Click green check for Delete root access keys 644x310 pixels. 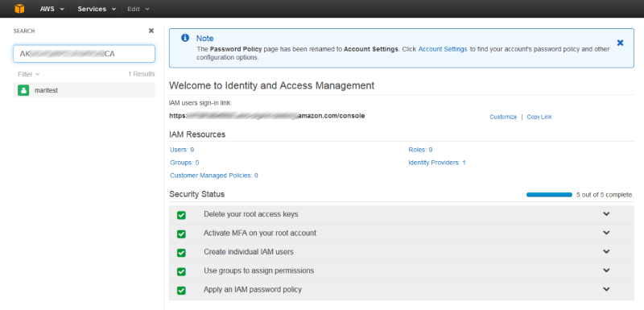(x=181, y=215)
